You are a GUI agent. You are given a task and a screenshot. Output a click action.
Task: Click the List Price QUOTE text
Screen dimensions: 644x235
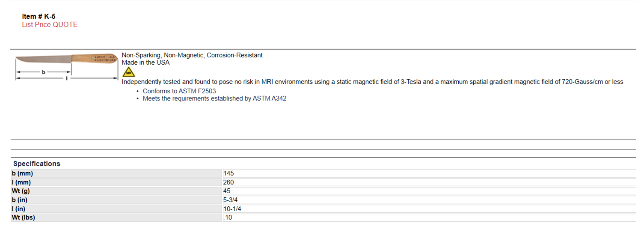[50, 25]
